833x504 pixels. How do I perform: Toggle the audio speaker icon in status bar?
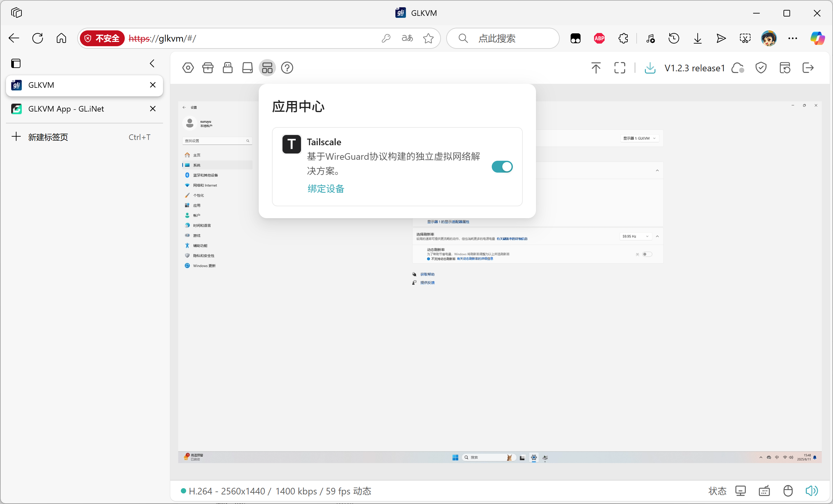[x=811, y=491]
